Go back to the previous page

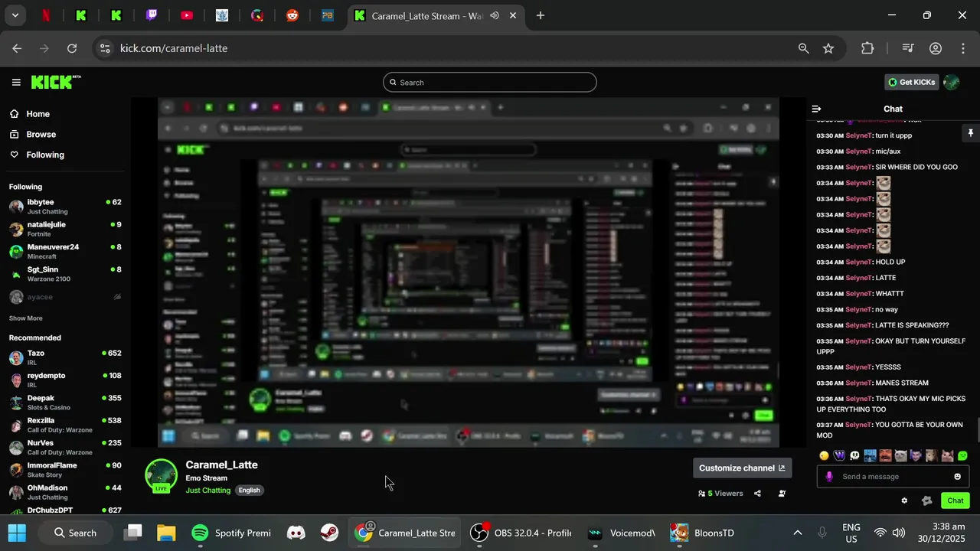(17, 48)
